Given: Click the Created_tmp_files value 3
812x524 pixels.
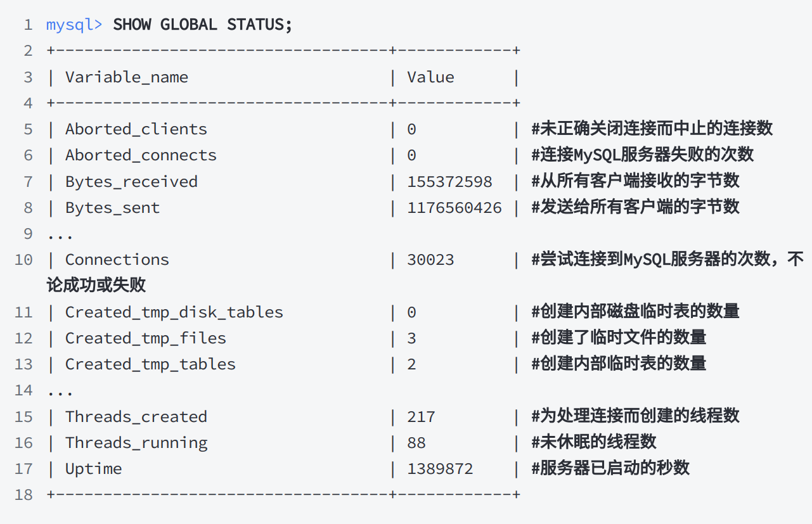Looking at the screenshot, I should (x=412, y=338).
